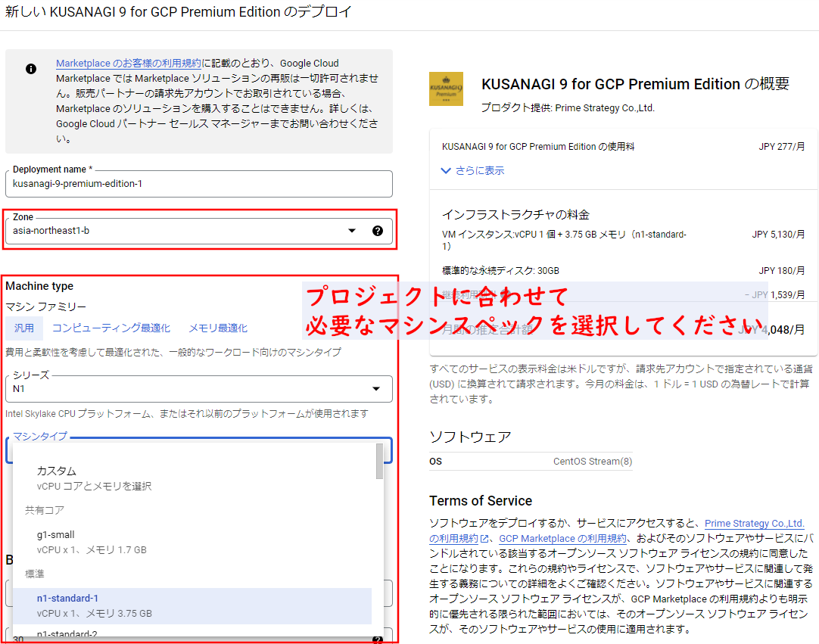Click the external link icon after の利用規約
Image resolution: width=819 pixels, height=644 pixels.
pos(484,539)
